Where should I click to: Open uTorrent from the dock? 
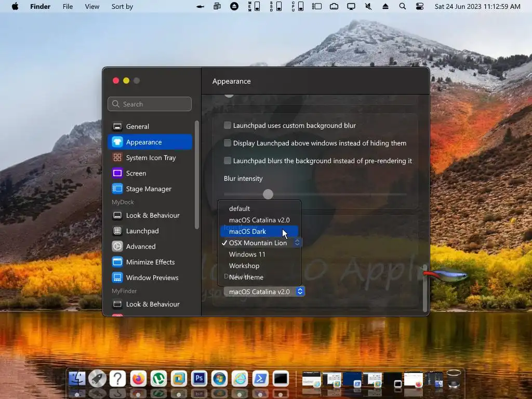coord(158,378)
